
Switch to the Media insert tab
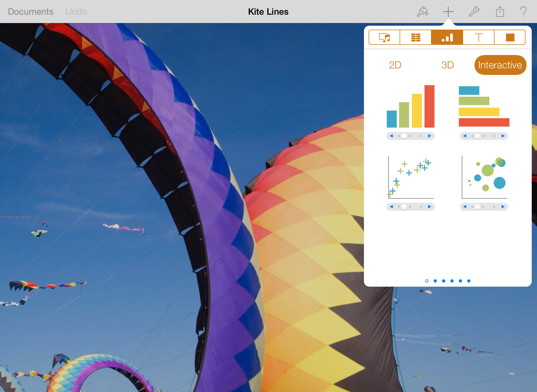coord(384,37)
